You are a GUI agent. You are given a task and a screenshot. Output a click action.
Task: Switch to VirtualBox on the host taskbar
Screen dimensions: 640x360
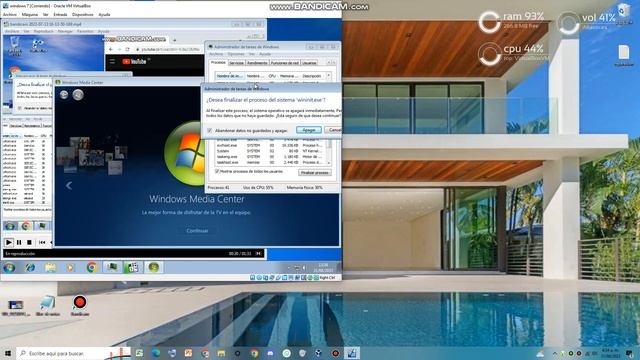352,353
